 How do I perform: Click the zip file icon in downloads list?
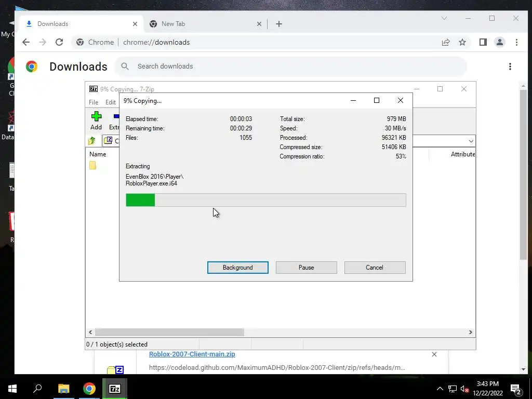pyautogui.click(x=115, y=370)
